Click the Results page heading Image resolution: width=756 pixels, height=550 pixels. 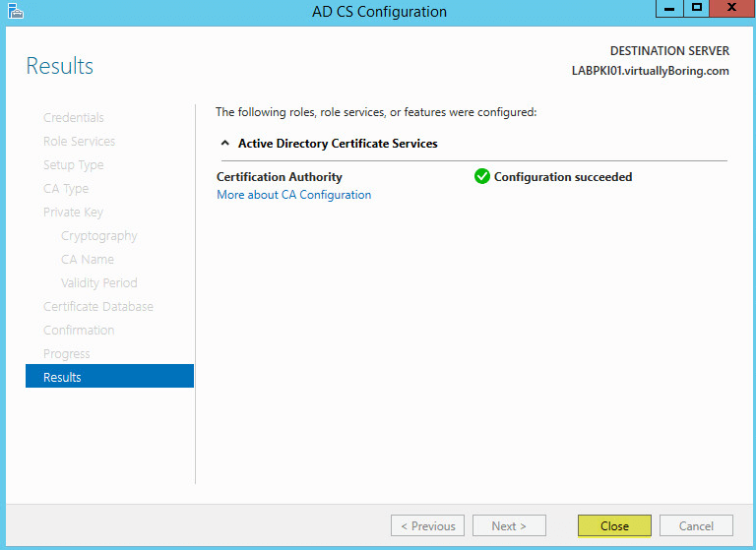pyautogui.click(x=59, y=66)
